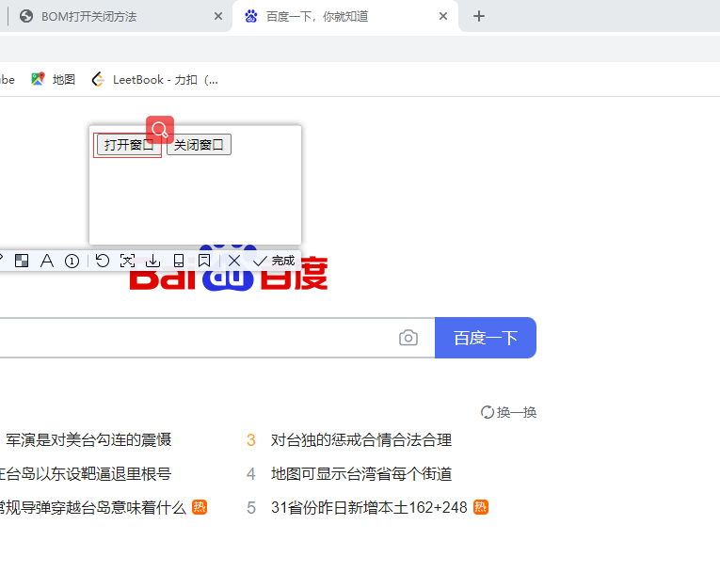Select the numbered step marker tool

point(72,262)
